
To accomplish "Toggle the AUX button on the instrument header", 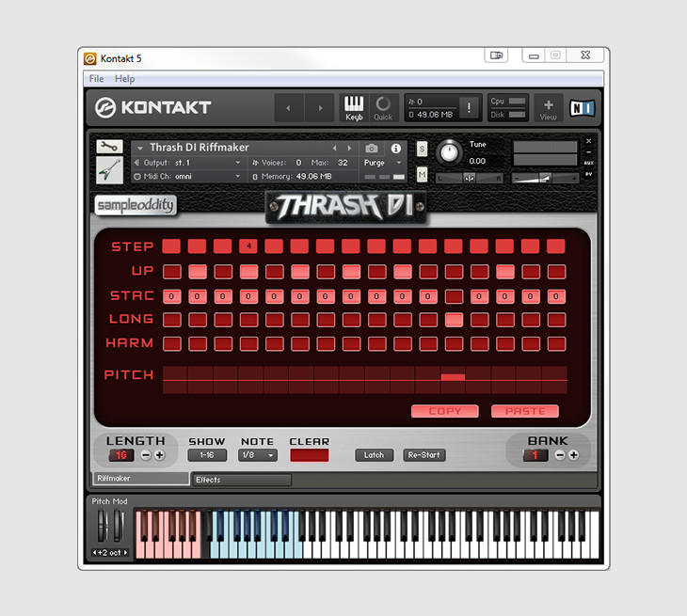I will click(589, 163).
